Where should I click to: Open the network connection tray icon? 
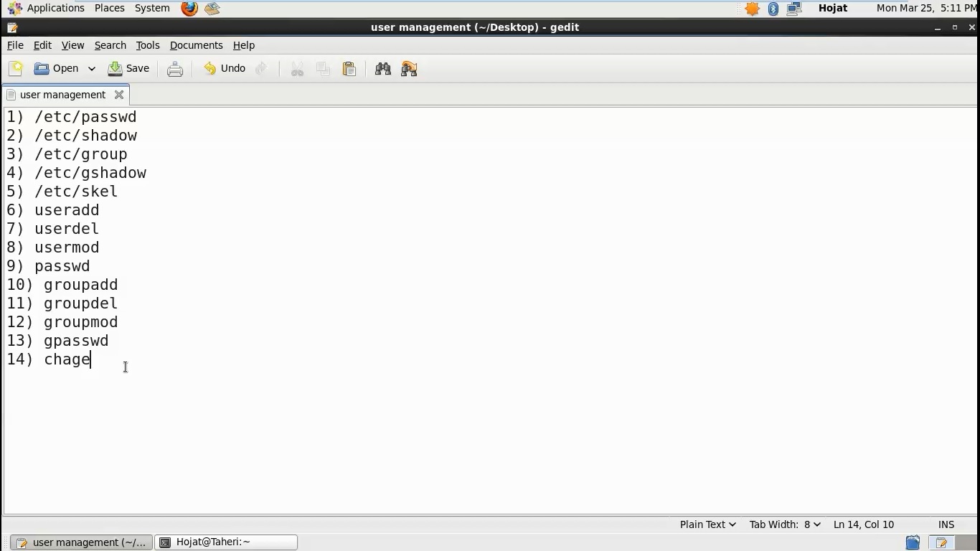pos(794,9)
